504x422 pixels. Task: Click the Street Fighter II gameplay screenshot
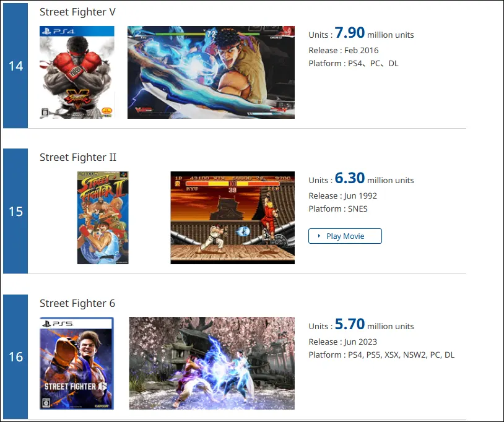pos(232,218)
